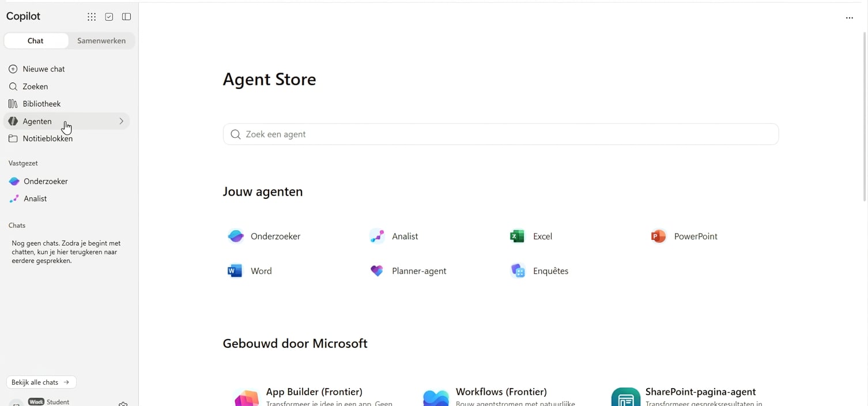Open the PowerPoint agent label
The width and height of the screenshot is (868, 406).
pyautogui.click(x=696, y=236)
